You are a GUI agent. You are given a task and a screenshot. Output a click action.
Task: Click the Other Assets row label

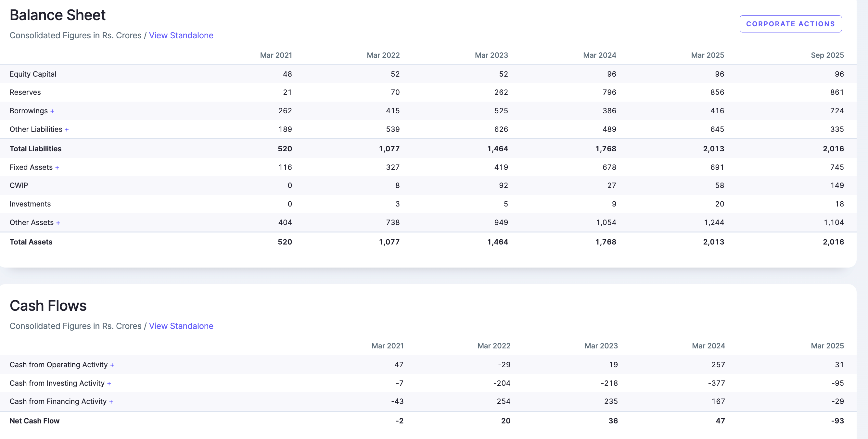(x=31, y=223)
